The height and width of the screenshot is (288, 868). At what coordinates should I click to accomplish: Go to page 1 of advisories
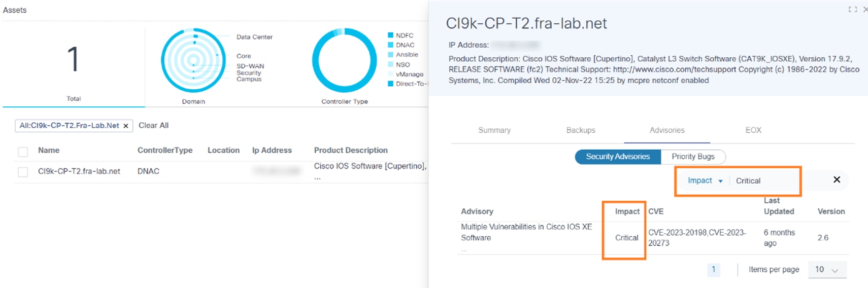click(713, 270)
